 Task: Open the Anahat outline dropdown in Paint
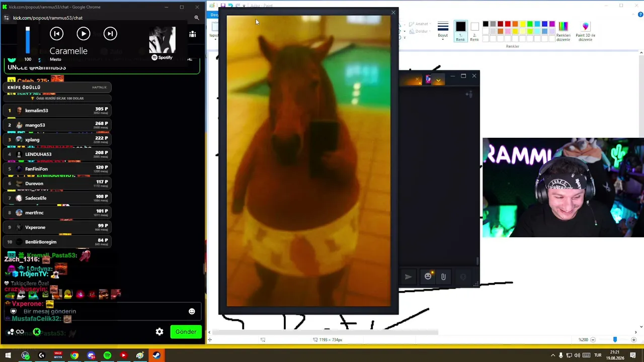pyautogui.click(x=419, y=24)
